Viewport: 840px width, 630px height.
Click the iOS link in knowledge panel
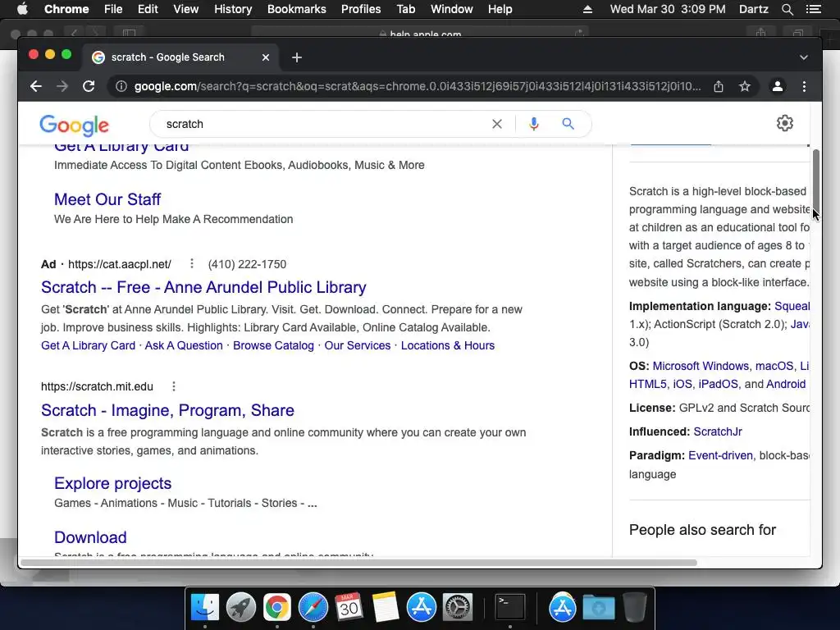click(682, 384)
